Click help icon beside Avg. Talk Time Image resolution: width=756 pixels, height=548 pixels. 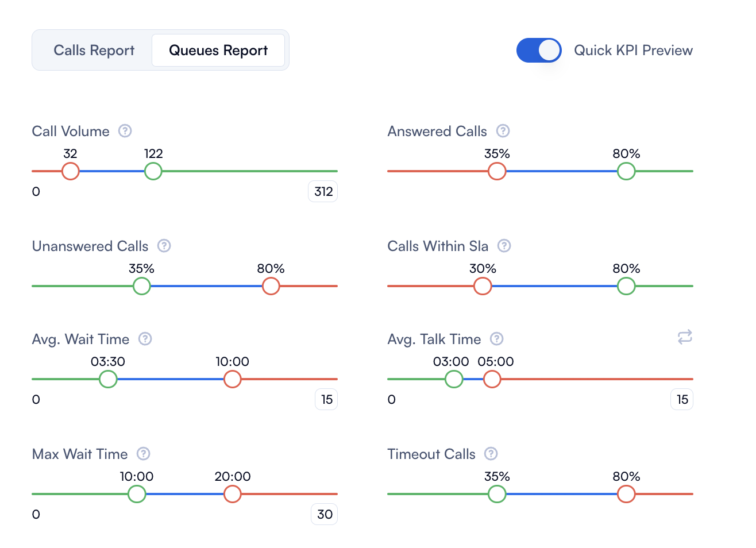click(497, 339)
